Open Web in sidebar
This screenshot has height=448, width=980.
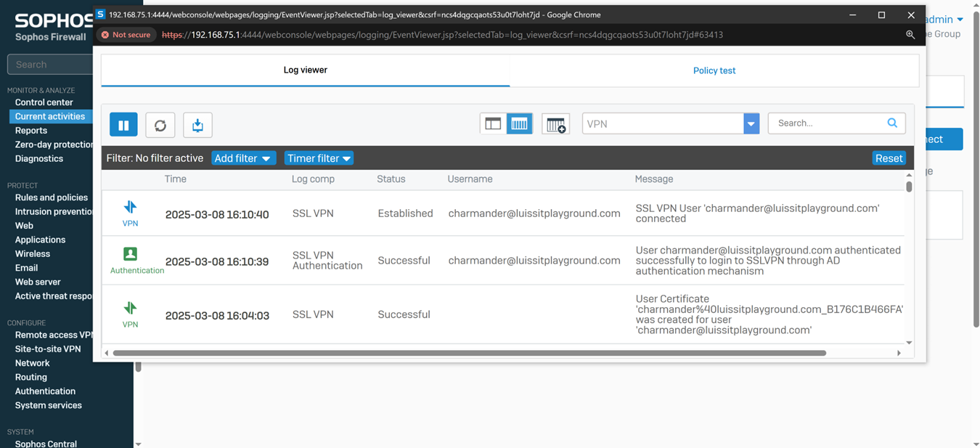[24, 226]
